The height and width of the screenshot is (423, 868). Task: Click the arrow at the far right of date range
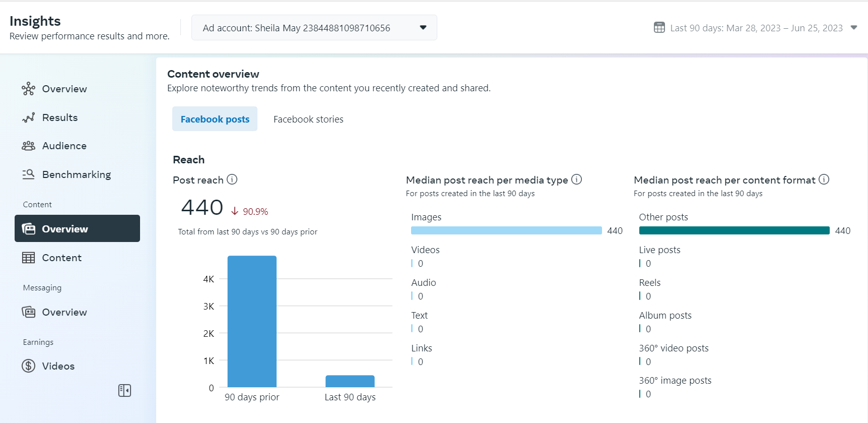coord(853,28)
